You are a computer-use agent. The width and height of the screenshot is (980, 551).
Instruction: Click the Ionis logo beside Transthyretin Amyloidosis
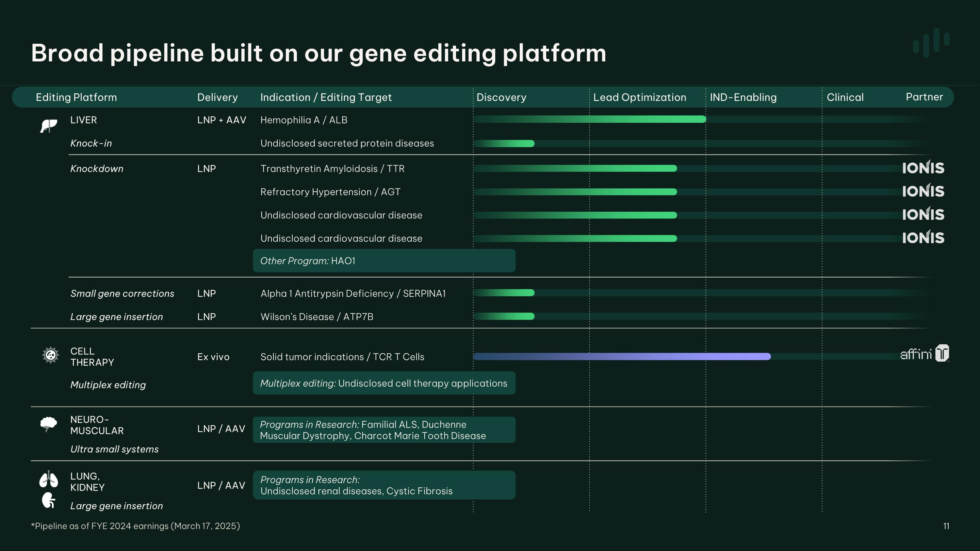pos(923,168)
